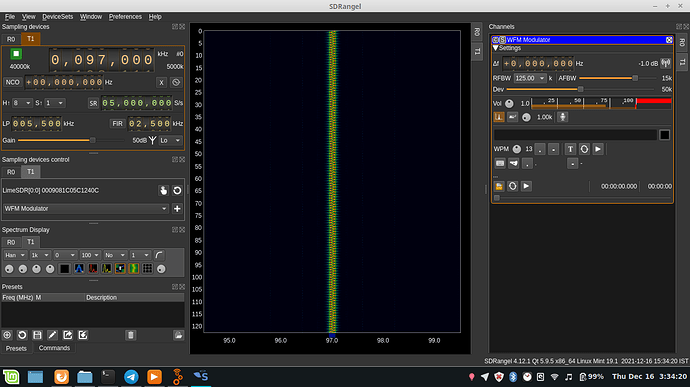
Task: Adjust the Gain slider handle
Action: [x=92, y=140]
